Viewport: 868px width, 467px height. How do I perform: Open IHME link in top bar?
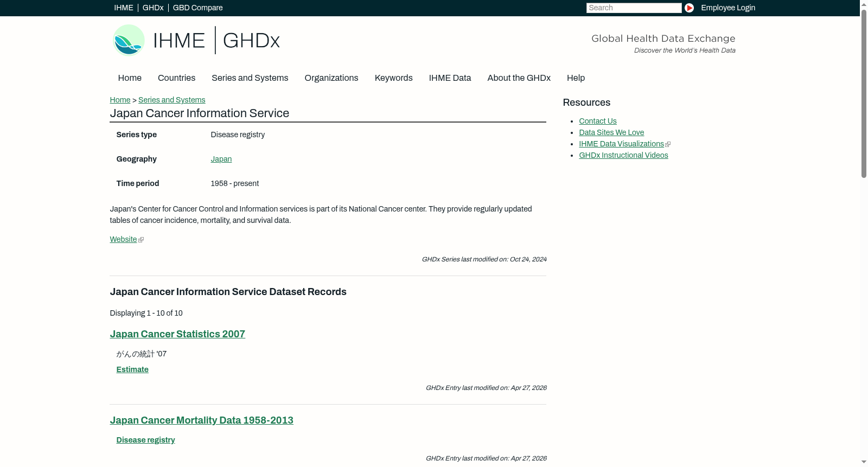tap(124, 8)
